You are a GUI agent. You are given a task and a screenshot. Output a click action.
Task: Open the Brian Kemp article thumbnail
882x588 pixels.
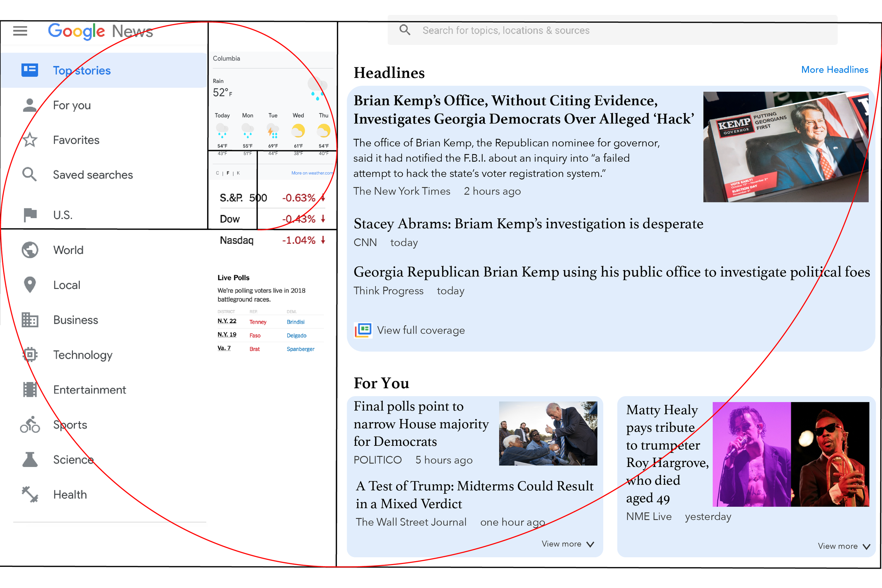coord(786,147)
